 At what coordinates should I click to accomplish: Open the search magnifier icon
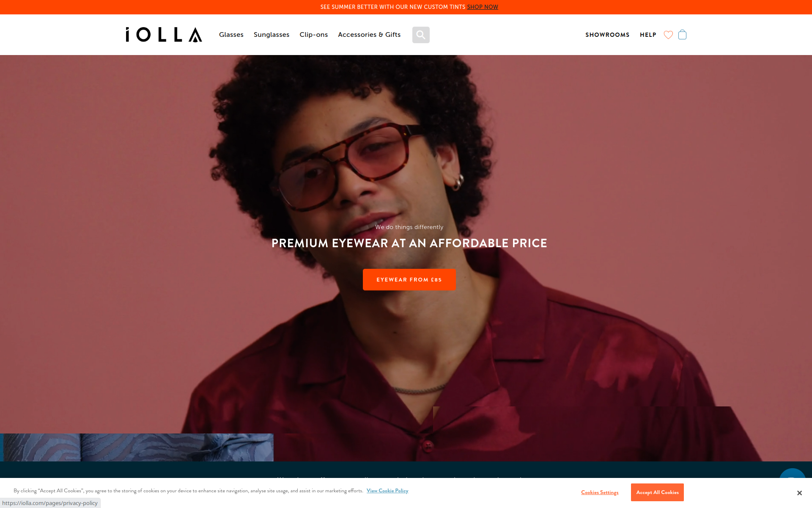421,35
